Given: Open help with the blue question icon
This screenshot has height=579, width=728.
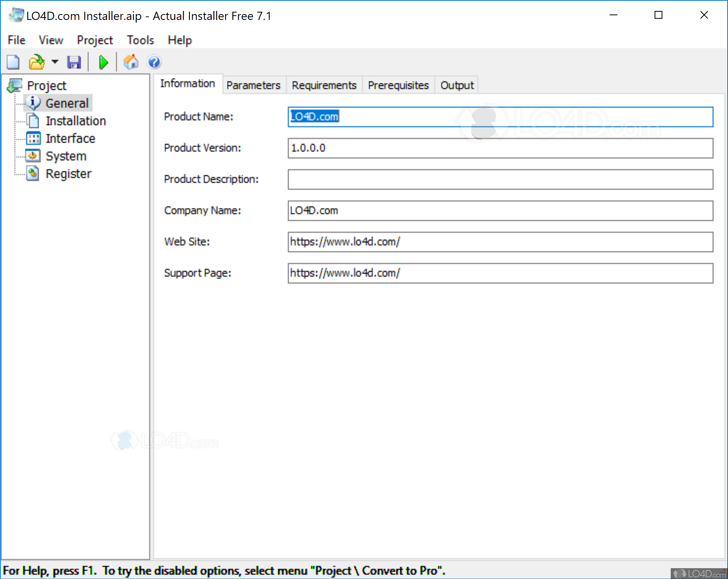Looking at the screenshot, I should click(x=154, y=62).
